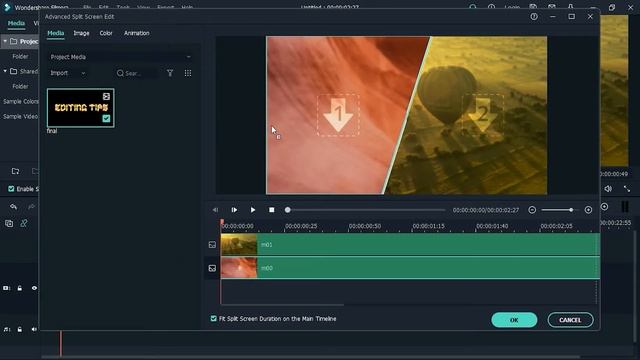Image resolution: width=640 pixels, height=360 pixels.
Task: Click the m01 track image icon
Action: pyautogui.click(x=212, y=244)
